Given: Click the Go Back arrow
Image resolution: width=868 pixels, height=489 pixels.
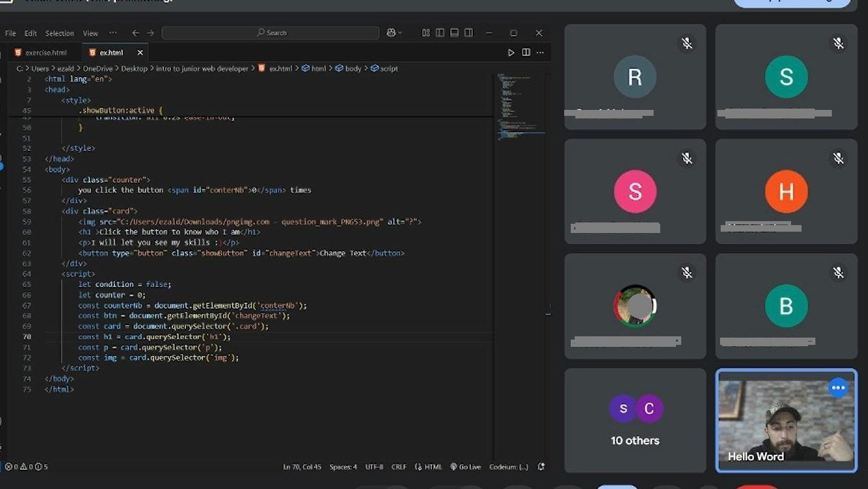Looking at the screenshot, I should tap(135, 33).
